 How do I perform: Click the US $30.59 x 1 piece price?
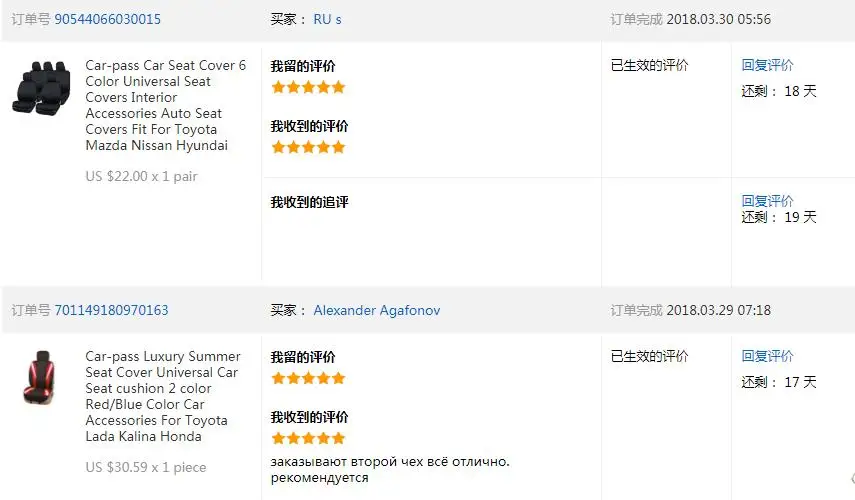pyautogui.click(x=146, y=468)
